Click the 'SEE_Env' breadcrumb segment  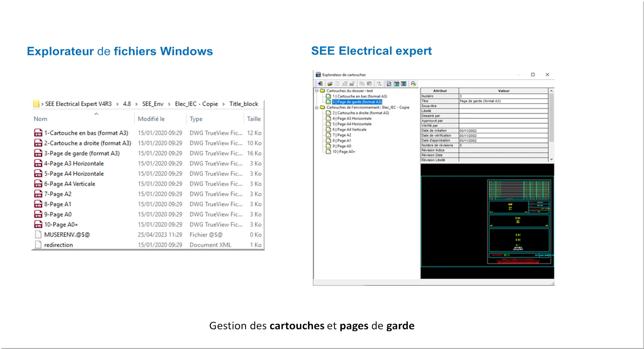pos(153,104)
